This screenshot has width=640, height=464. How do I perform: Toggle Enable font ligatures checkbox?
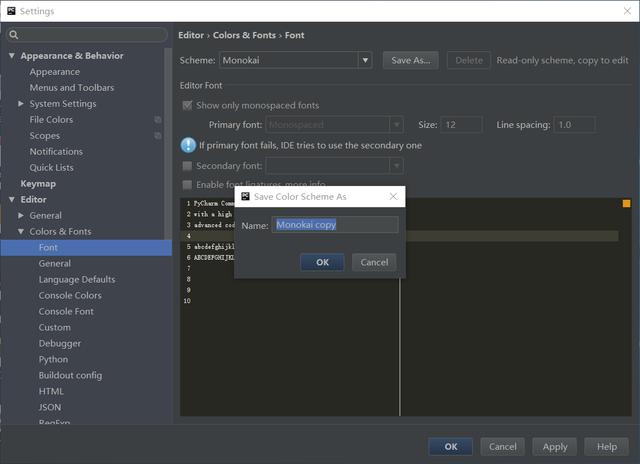pos(187,184)
